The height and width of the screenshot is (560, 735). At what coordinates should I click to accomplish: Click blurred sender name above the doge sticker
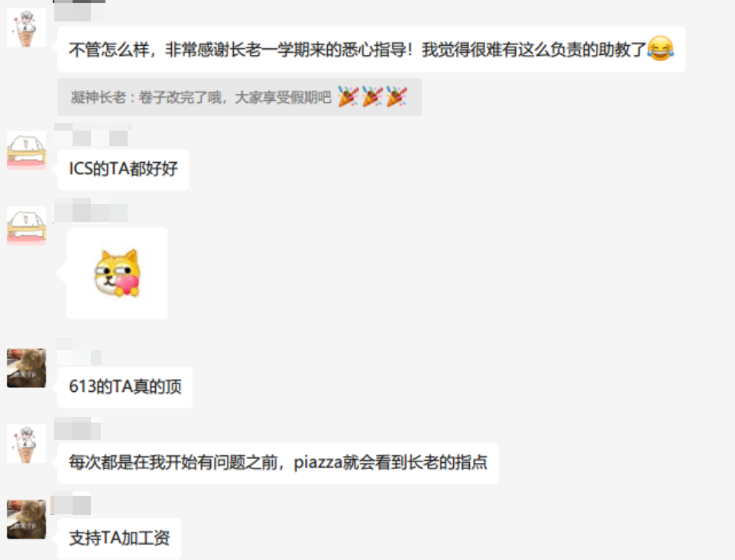91,210
